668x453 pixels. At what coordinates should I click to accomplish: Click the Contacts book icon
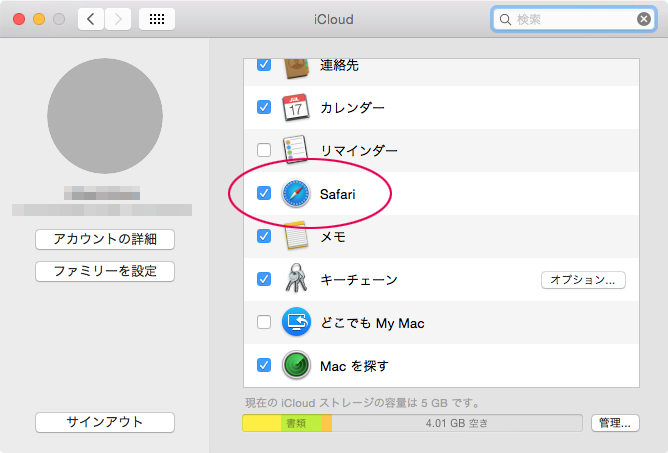[297, 69]
